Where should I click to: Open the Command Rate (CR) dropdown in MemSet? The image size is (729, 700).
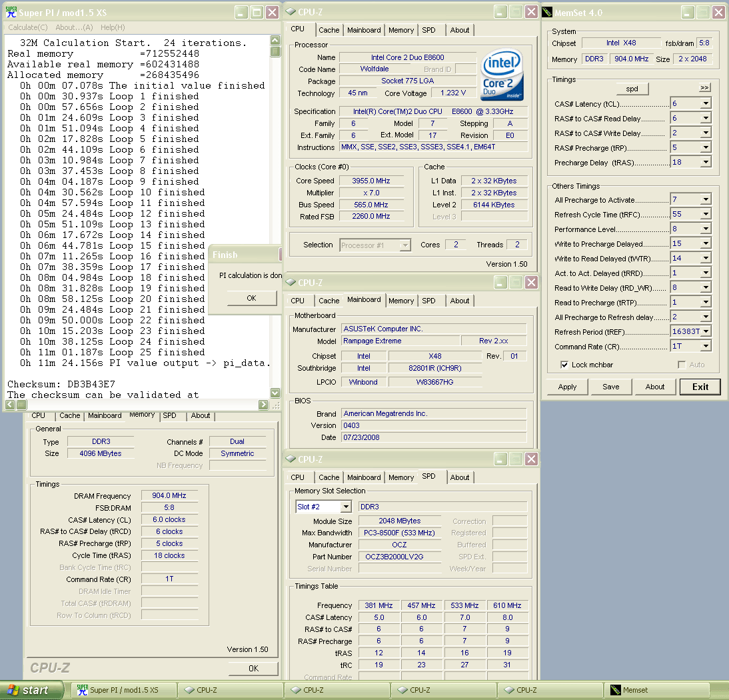pyautogui.click(x=706, y=347)
